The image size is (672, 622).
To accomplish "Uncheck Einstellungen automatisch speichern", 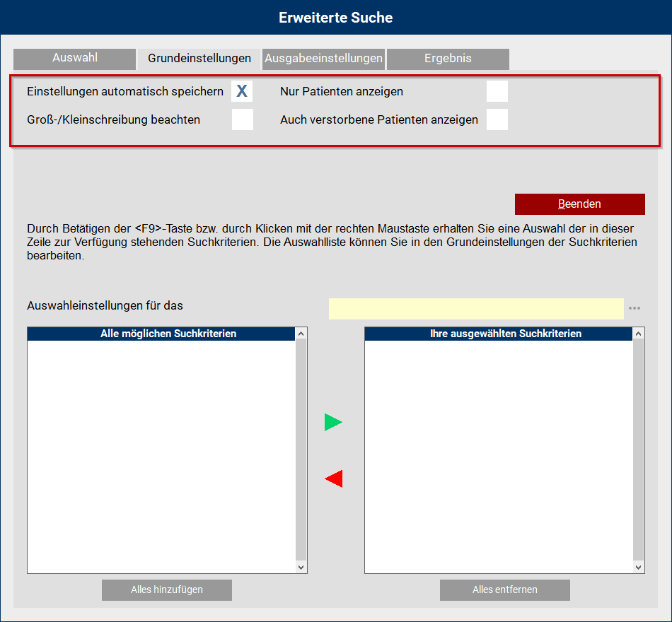I will point(241,90).
